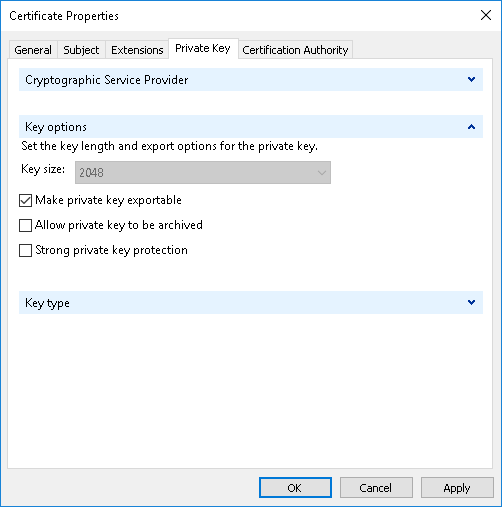Screen dimensions: 502x507
Task: Open the Extensions tab
Action: (137, 50)
